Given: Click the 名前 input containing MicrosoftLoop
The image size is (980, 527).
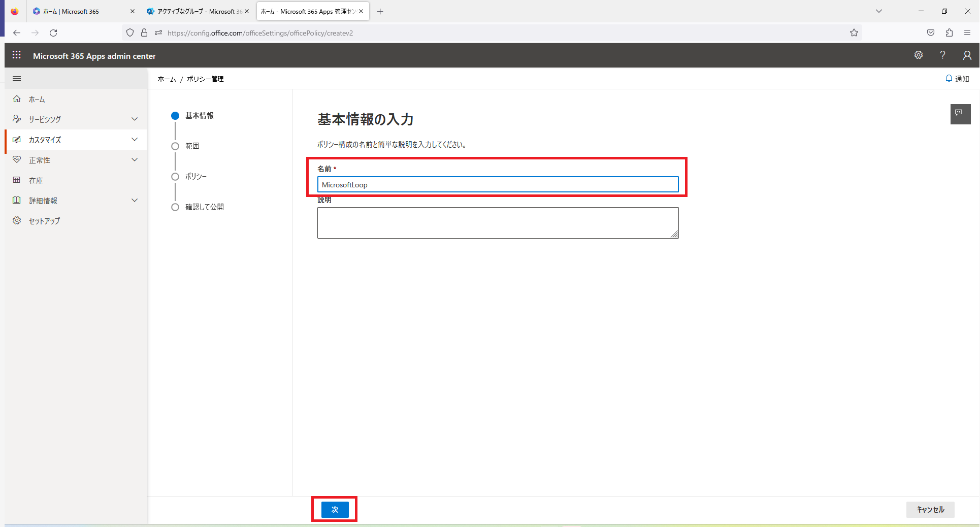Looking at the screenshot, I should [498, 184].
